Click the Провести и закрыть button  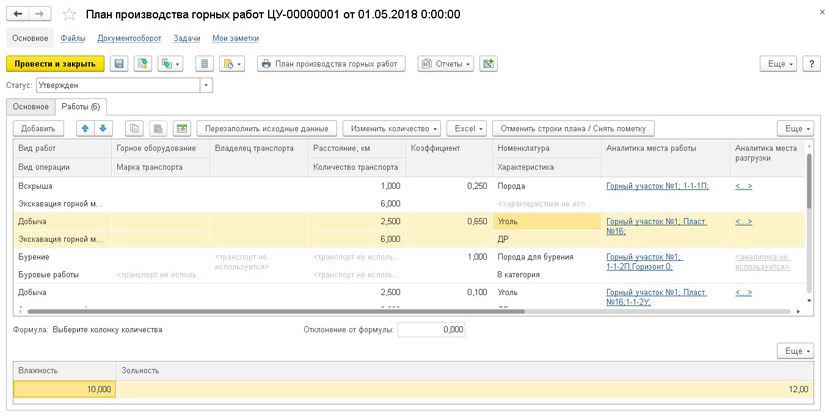click(55, 64)
